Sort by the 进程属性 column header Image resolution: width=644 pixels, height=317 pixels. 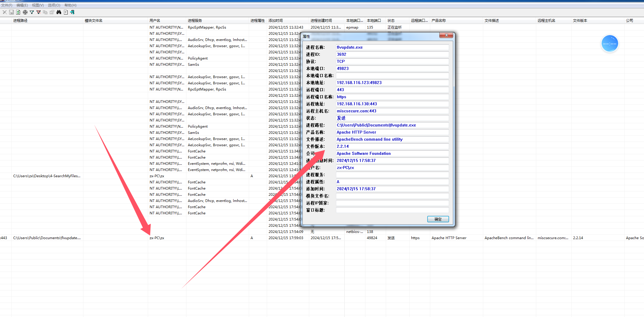(x=258, y=20)
